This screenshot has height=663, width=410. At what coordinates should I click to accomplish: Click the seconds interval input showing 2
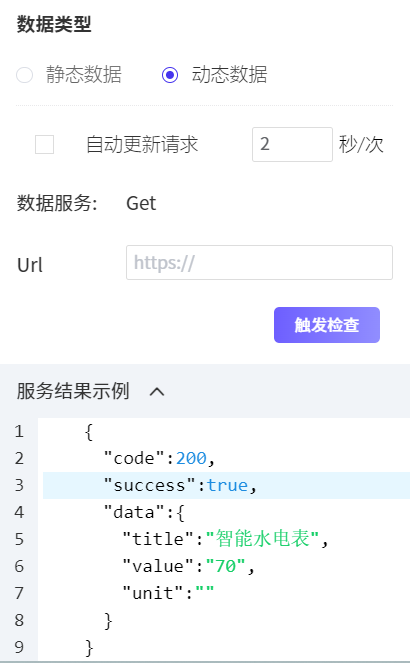pyautogui.click(x=292, y=145)
